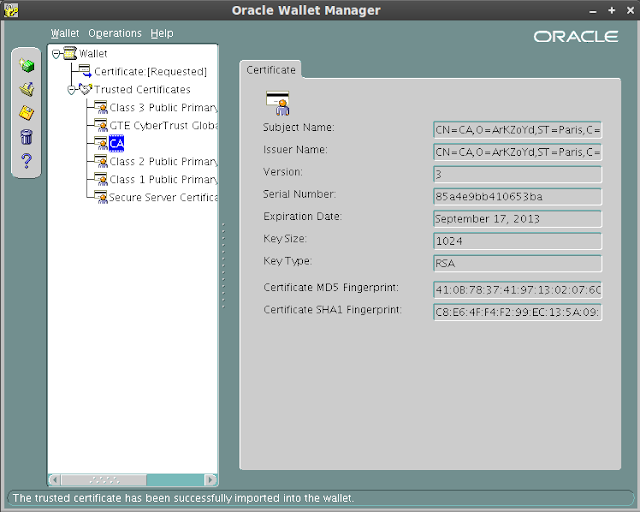Click the 'Subject Name:' label

298,127
